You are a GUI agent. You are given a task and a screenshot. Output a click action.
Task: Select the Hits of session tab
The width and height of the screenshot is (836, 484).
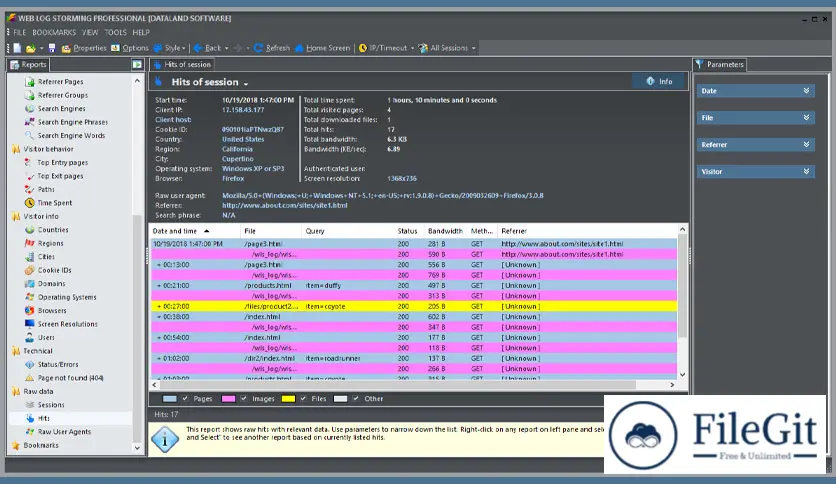pyautogui.click(x=182, y=64)
